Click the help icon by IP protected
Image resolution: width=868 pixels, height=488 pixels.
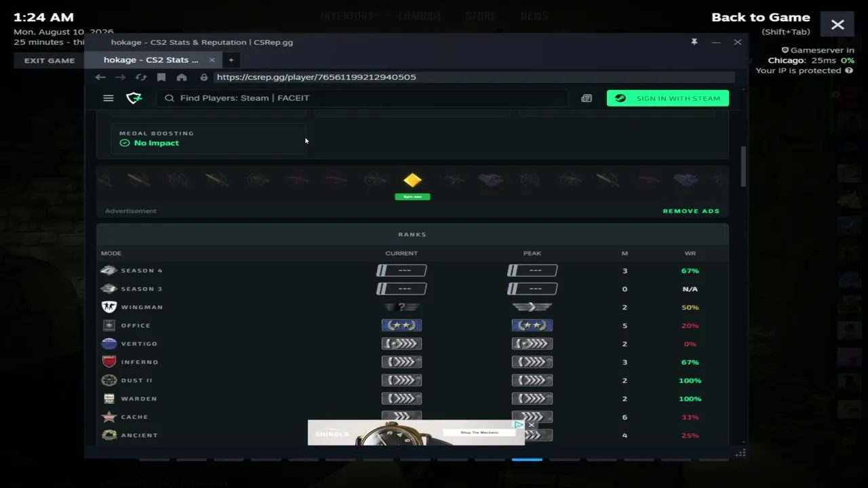[849, 70]
